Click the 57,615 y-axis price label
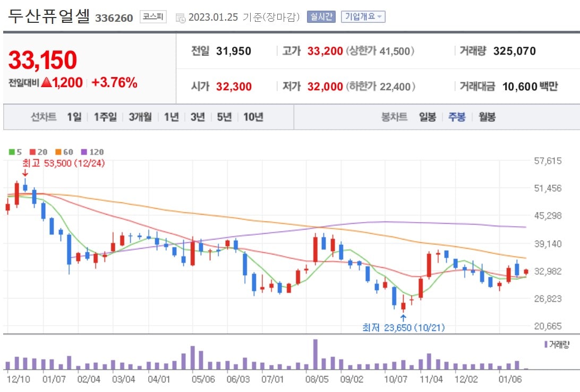The image size is (580, 392). 548,161
